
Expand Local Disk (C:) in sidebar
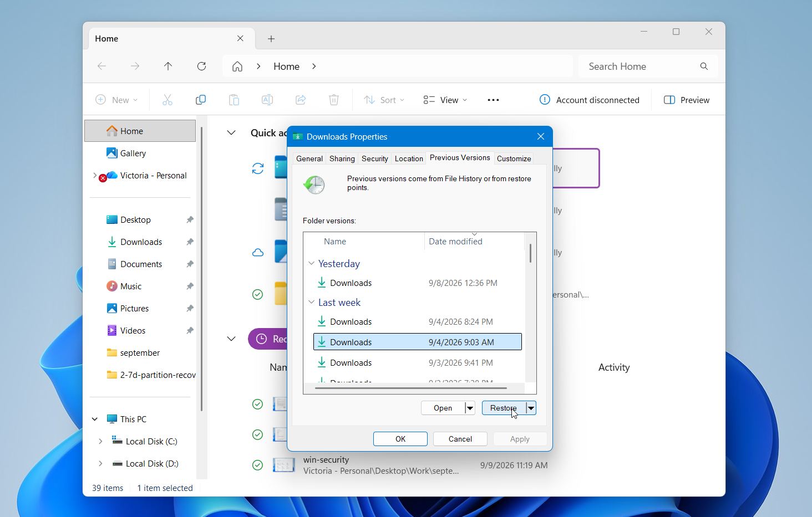[100, 441]
